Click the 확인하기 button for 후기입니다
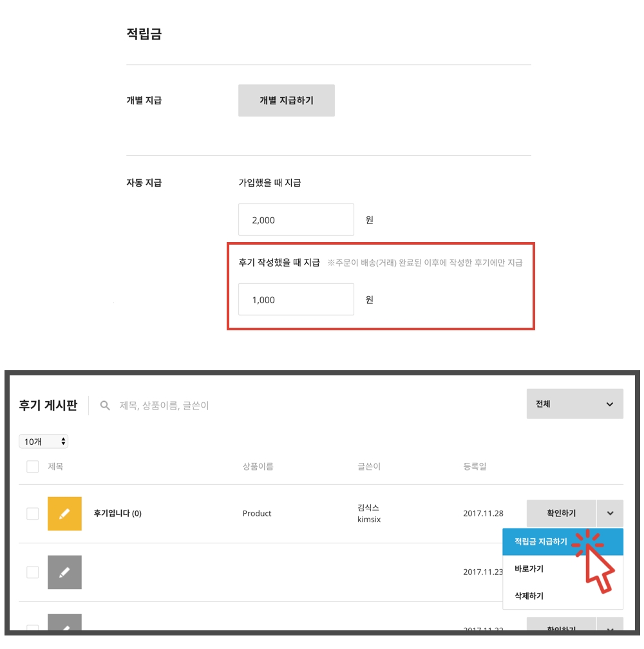The height and width of the screenshot is (649, 644). pos(561,513)
